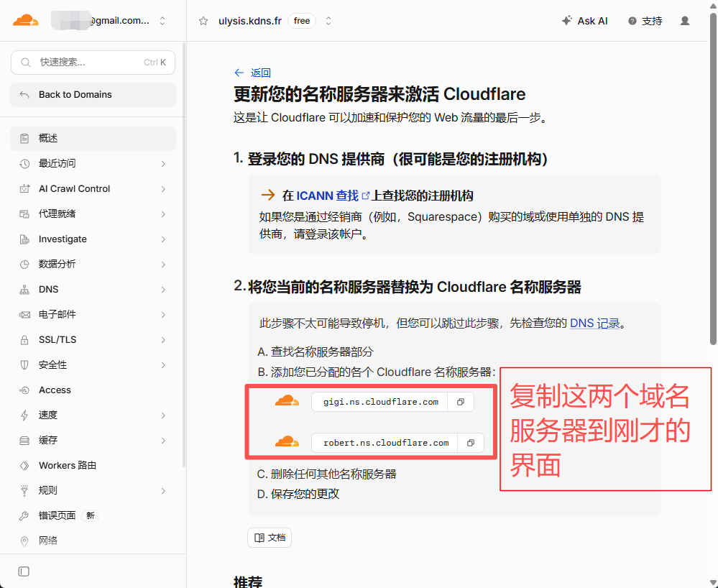
Task: Click the Back to Domains button
Action: (93, 95)
